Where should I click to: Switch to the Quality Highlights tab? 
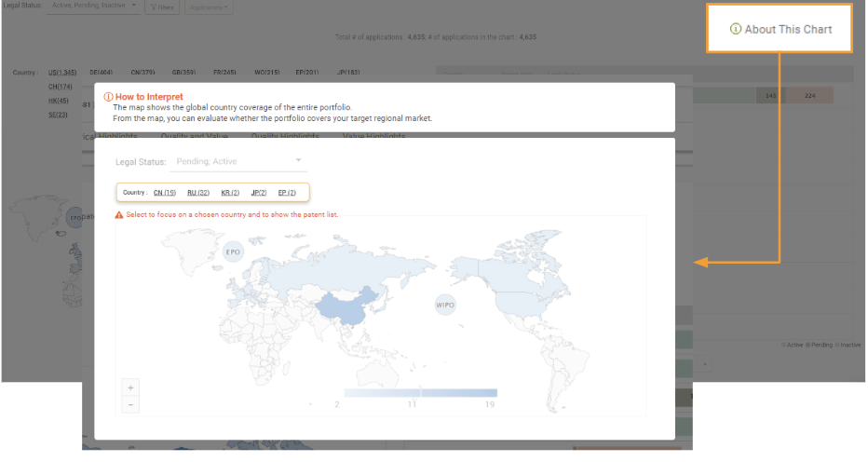[x=285, y=136]
